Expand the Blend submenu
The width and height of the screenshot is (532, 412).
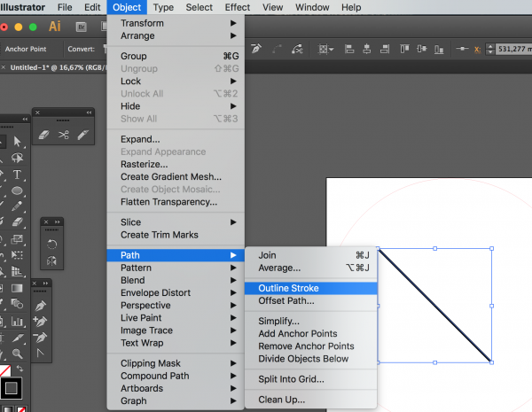[x=176, y=280]
